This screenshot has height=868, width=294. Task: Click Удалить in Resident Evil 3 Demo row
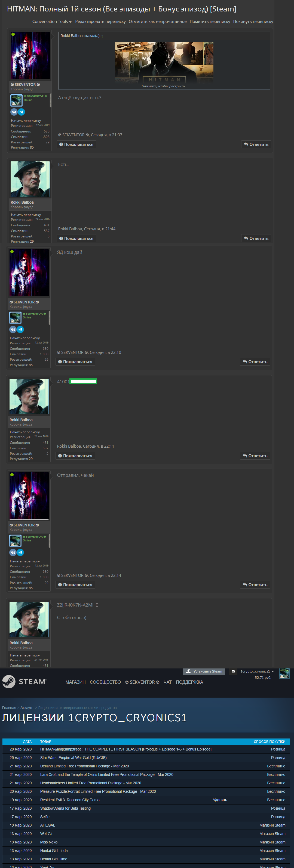(220, 800)
